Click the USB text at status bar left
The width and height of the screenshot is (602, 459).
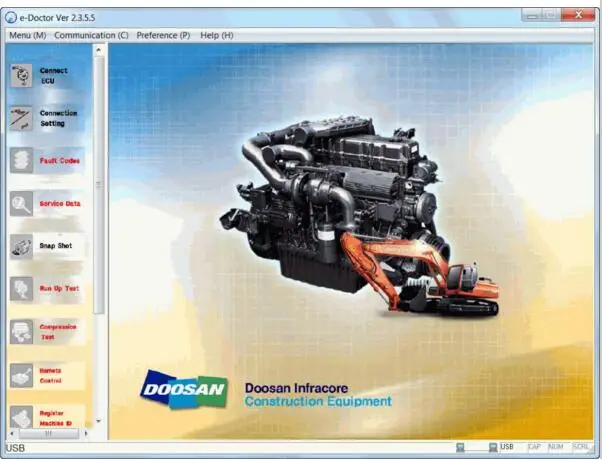[x=15, y=448]
